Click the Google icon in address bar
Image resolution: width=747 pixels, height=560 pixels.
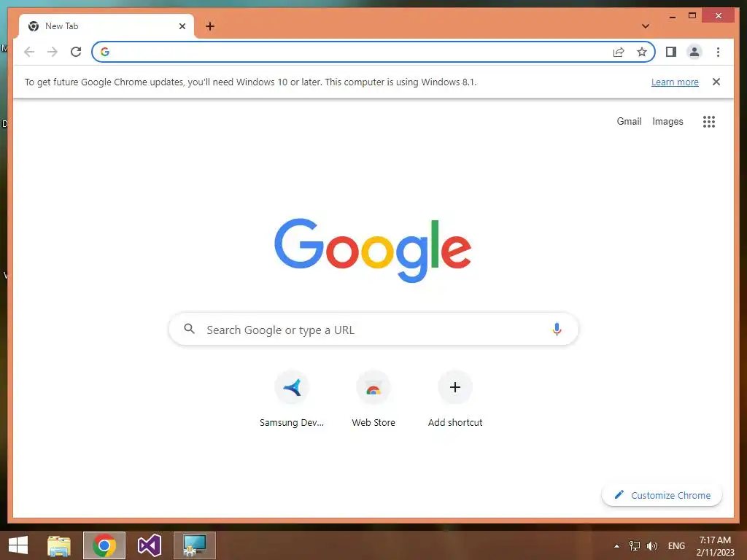click(x=105, y=52)
